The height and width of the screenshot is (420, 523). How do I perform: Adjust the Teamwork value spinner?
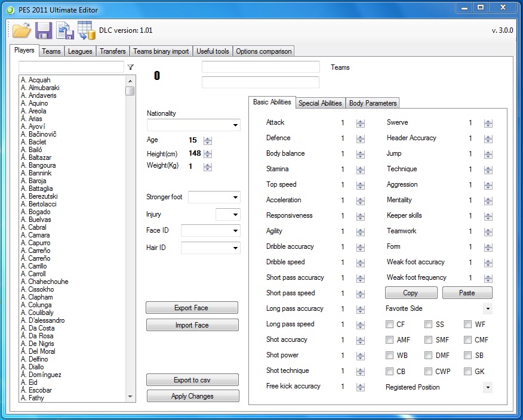coord(488,231)
